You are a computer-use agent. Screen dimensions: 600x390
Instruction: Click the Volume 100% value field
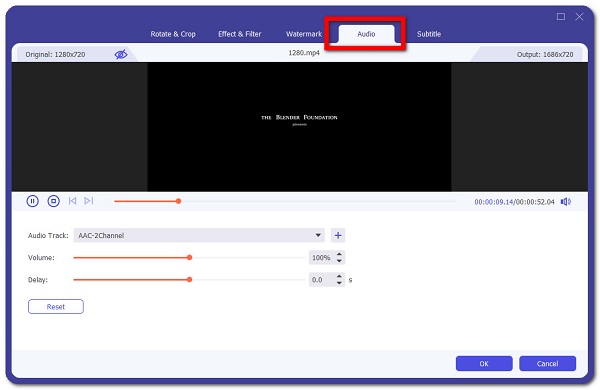(321, 258)
